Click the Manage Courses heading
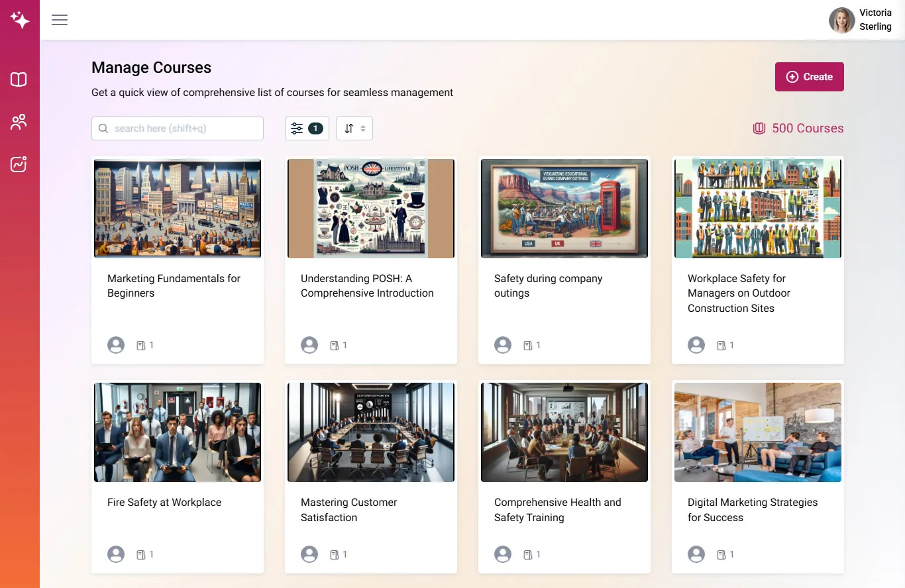 click(x=151, y=68)
